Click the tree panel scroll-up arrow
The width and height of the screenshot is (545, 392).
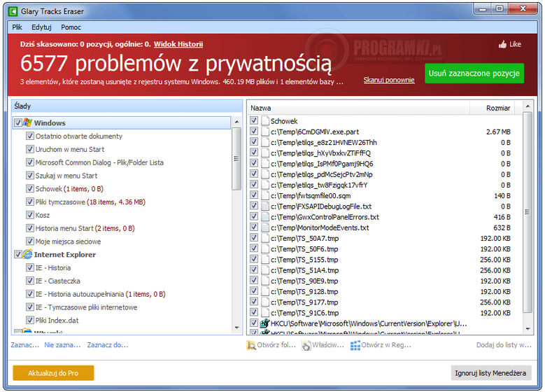pos(236,122)
